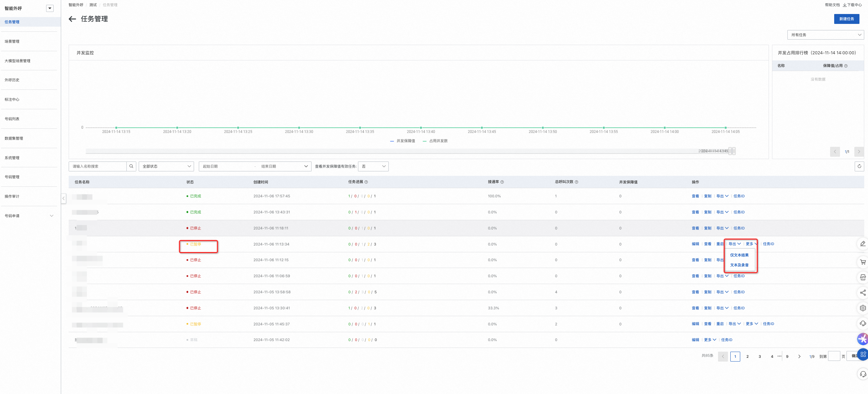Go to previous page in ranking panel
This screenshot has width=868, height=394.
[835, 152]
